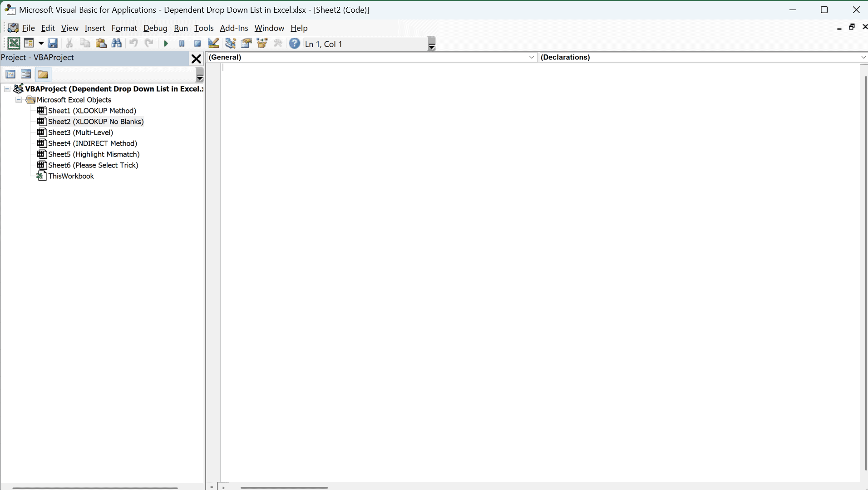Image resolution: width=868 pixels, height=490 pixels.
Task: Open the Insert menu
Action: [95, 28]
